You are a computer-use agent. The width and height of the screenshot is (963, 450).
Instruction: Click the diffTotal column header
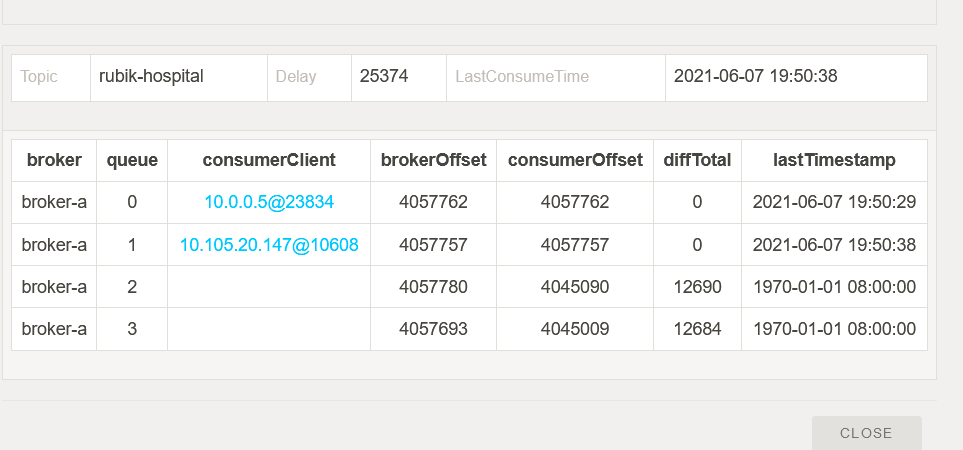coord(697,160)
